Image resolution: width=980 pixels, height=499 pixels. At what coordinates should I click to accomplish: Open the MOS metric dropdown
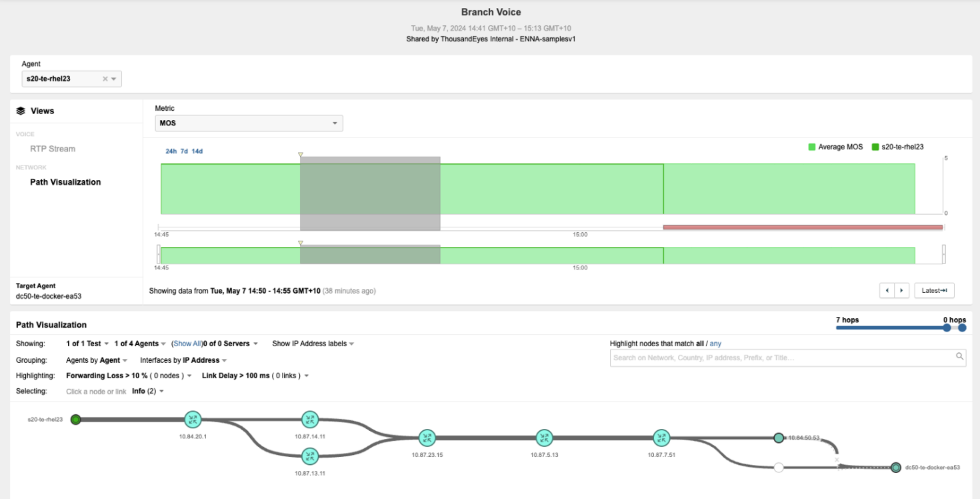[249, 123]
